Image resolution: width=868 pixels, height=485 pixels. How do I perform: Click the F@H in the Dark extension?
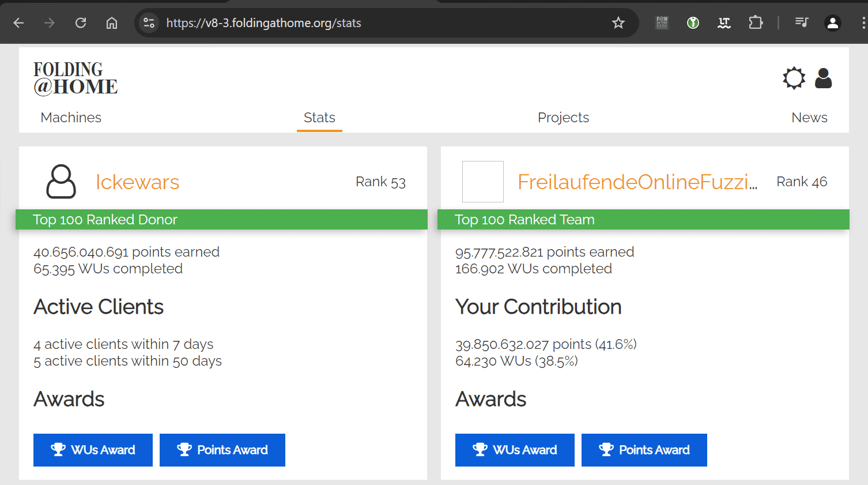tap(662, 23)
